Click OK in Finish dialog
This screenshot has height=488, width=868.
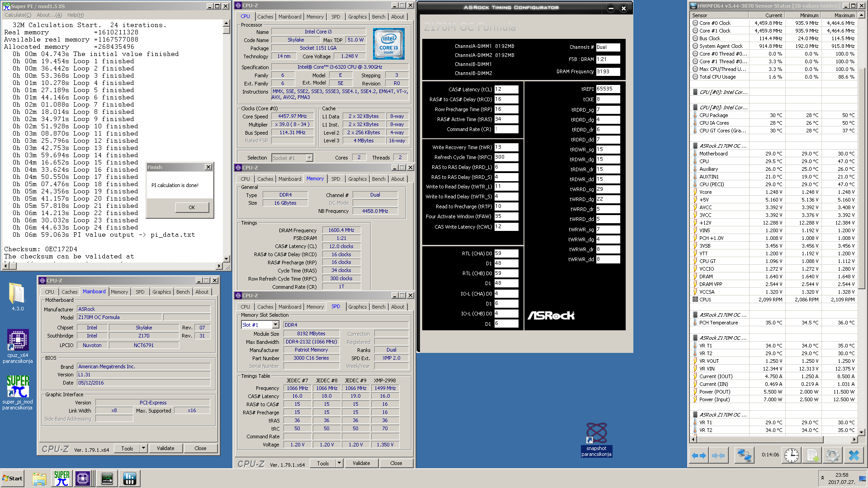pyautogui.click(x=192, y=207)
